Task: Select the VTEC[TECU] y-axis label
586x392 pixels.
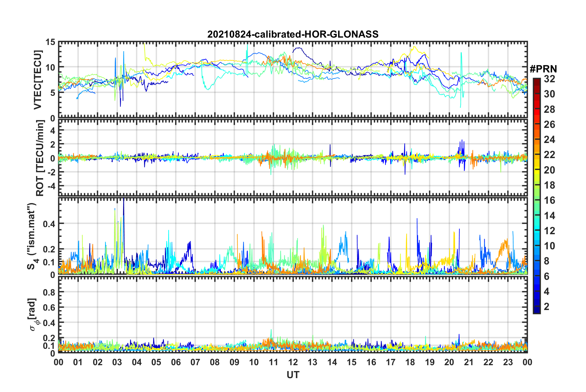Action: point(38,80)
